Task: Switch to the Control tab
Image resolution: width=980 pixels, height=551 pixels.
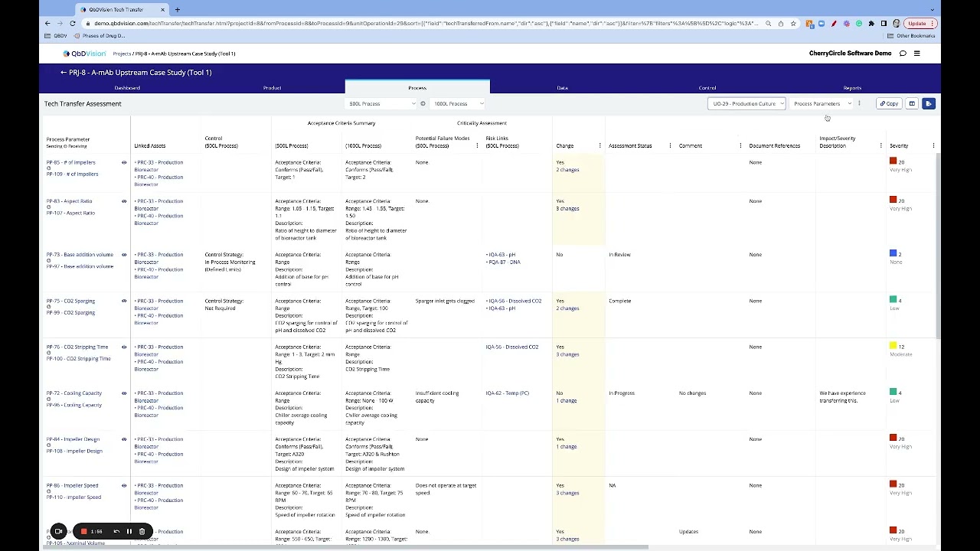Action: pos(707,88)
